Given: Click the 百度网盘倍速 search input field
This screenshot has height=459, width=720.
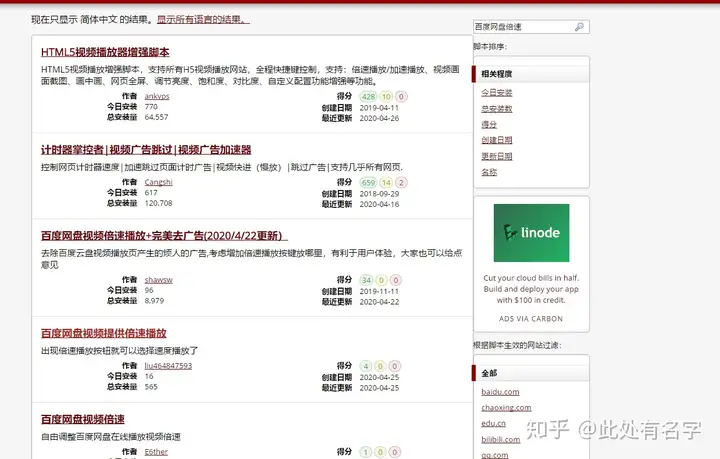Looking at the screenshot, I should (531, 27).
